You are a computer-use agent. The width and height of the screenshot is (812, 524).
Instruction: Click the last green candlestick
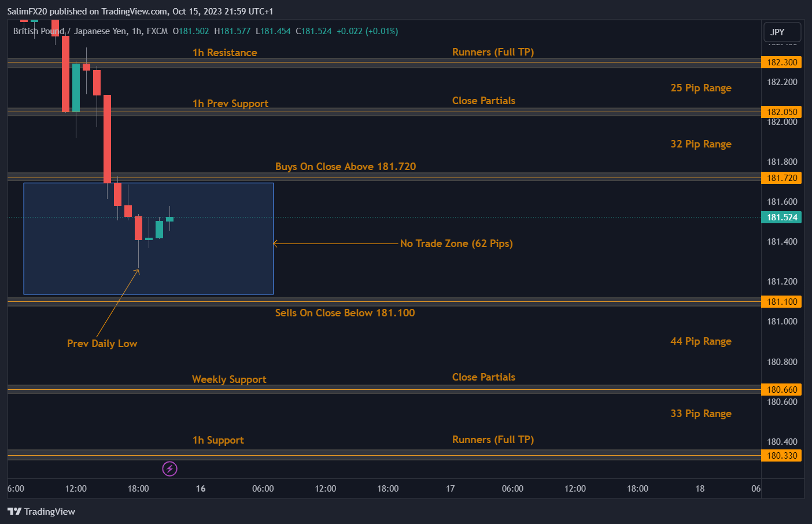[x=169, y=219]
